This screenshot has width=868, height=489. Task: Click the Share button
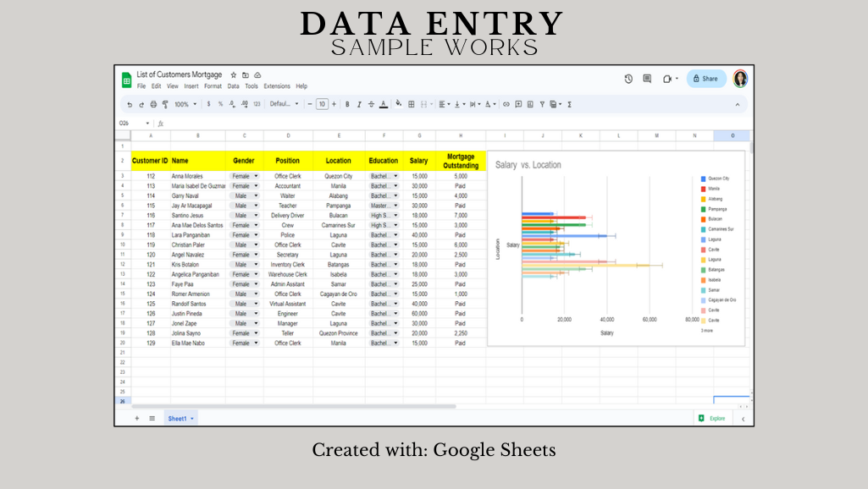(705, 79)
